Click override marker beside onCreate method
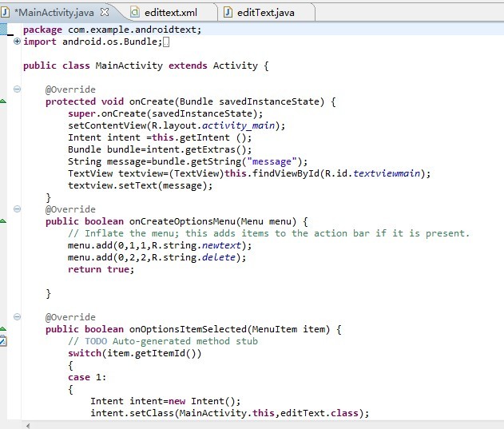 (x=3, y=101)
